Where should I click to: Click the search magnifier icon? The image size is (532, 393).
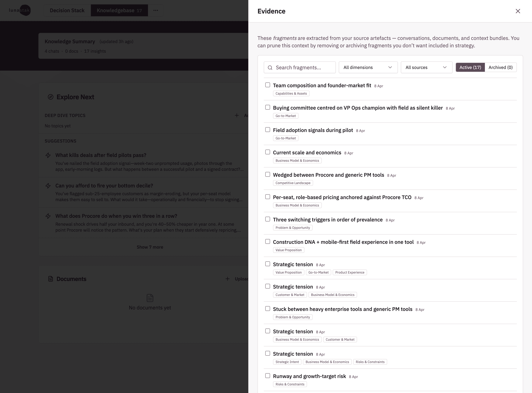click(x=270, y=67)
